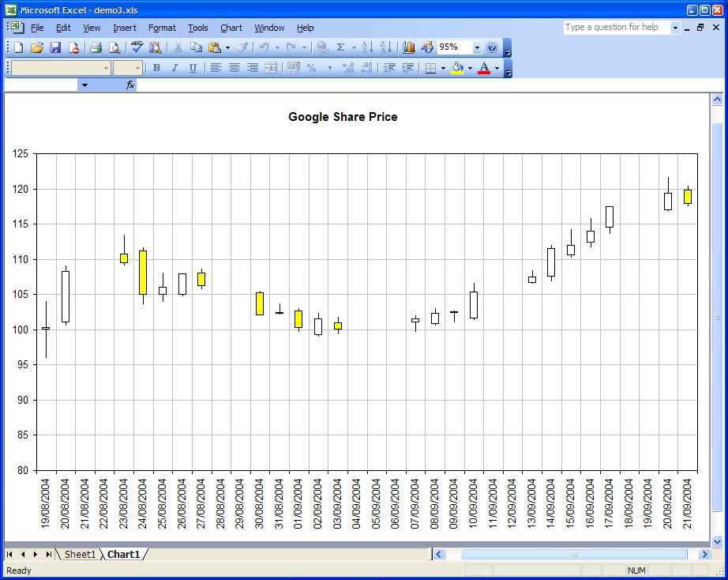Sort ascending A to Z
This screenshot has width=728, height=580.
(x=367, y=47)
